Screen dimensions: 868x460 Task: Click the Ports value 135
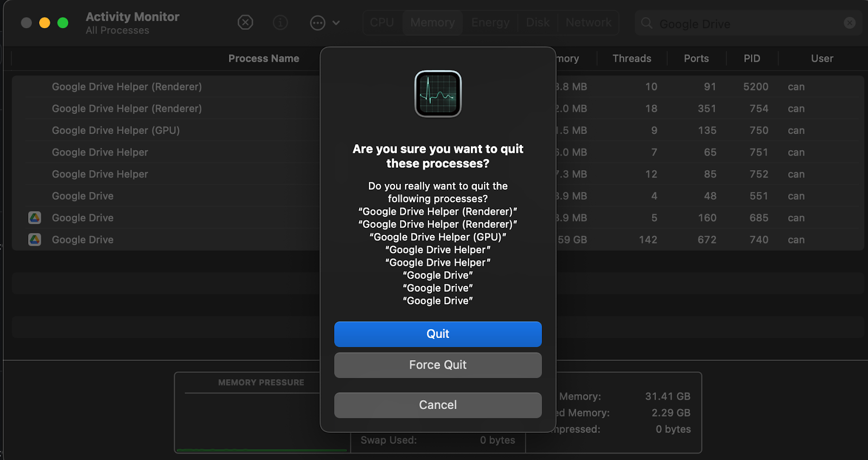[x=707, y=130]
